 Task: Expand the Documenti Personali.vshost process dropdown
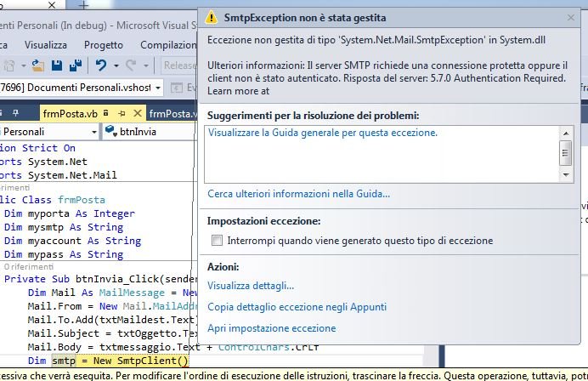(158, 88)
